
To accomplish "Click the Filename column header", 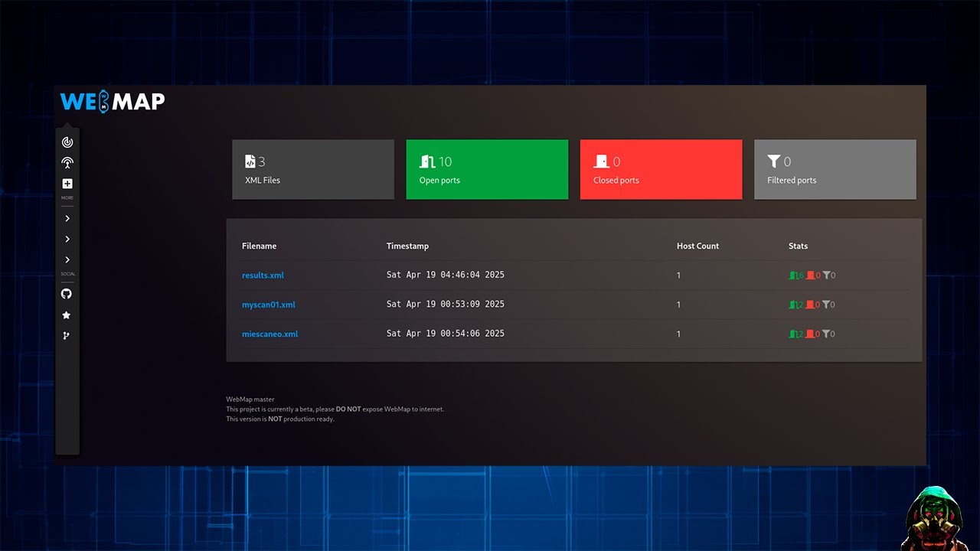I will [259, 246].
